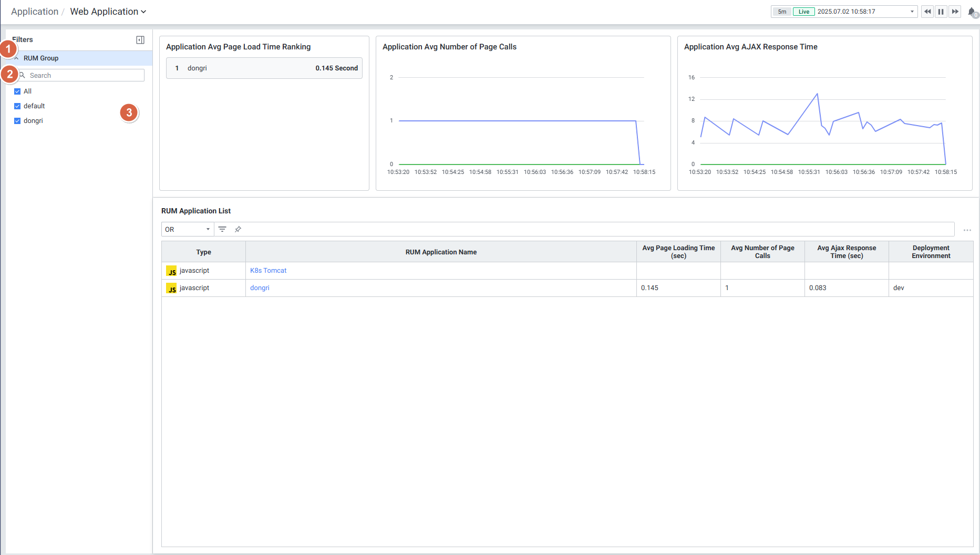The width and height of the screenshot is (980, 555).
Task: Uncheck the All RUM group checkbox
Action: 17,91
